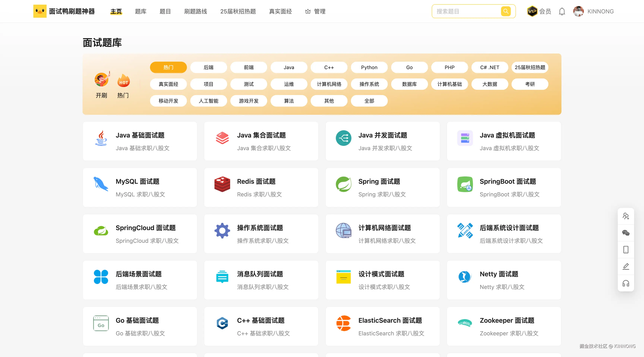
Task: Select the Python category filter
Action: tap(369, 67)
